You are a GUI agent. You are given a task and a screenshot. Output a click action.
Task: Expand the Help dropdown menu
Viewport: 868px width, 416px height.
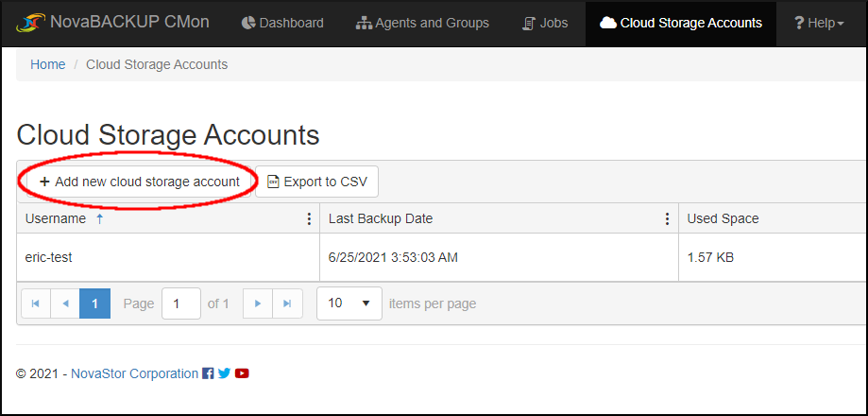tap(819, 24)
